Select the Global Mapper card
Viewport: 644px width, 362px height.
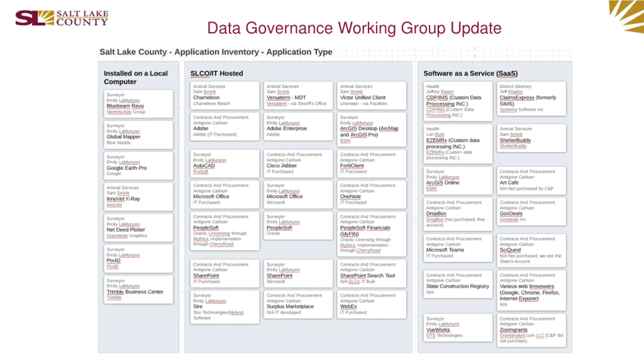pyautogui.click(x=138, y=134)
